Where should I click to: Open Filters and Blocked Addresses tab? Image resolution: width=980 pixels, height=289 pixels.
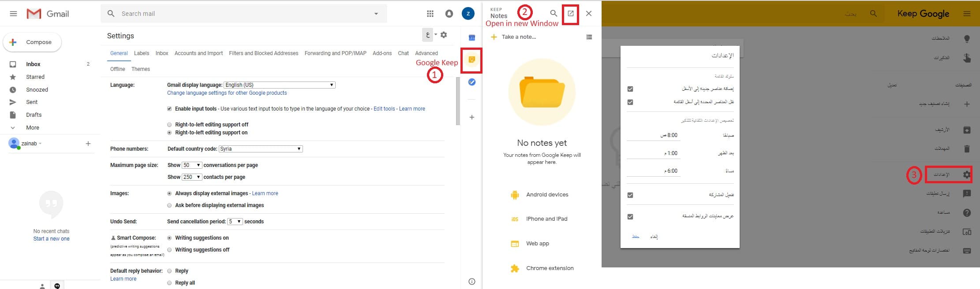click(x=264, y=53)
